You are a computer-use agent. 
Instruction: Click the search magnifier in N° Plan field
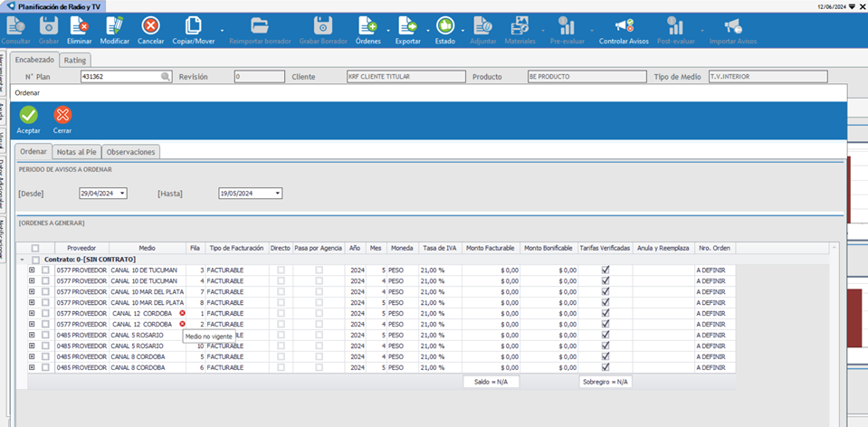165,77
